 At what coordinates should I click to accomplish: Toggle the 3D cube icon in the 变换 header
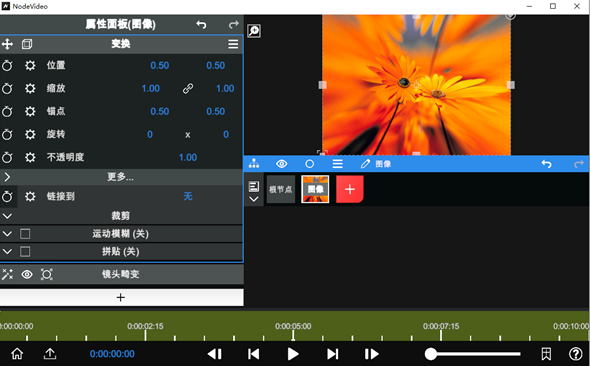(27, 44)
